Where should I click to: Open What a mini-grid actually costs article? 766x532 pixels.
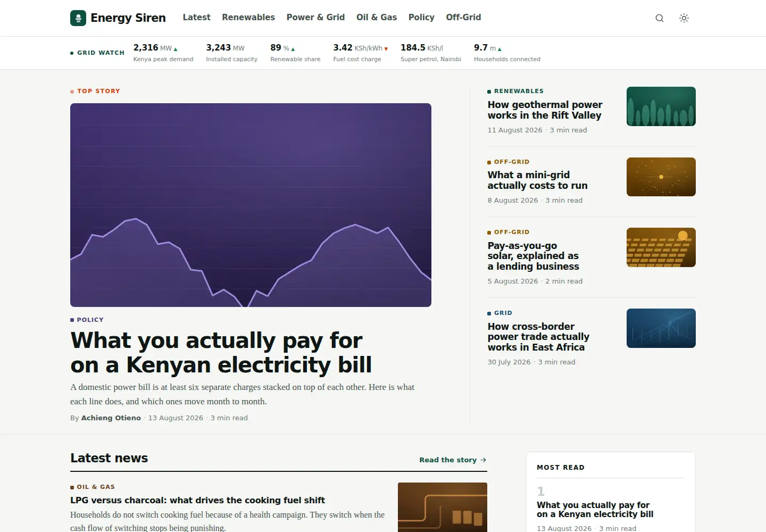(538, 180)
